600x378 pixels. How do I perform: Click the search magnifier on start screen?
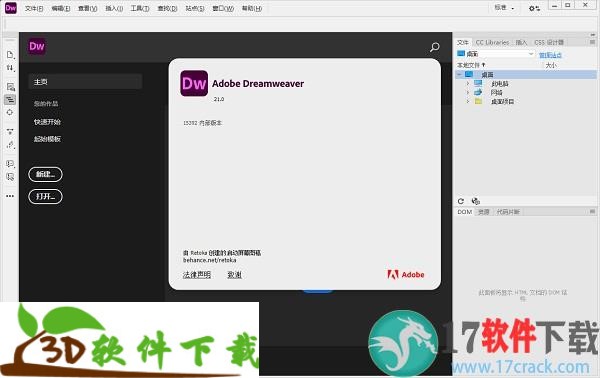pyautogui.click(x=435, y=47)
